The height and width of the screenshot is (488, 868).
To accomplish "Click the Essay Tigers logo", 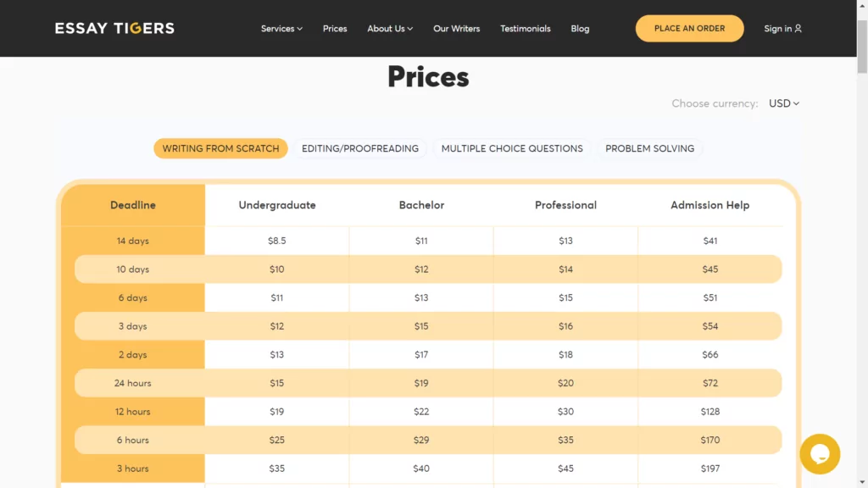I will coord(114,28).
